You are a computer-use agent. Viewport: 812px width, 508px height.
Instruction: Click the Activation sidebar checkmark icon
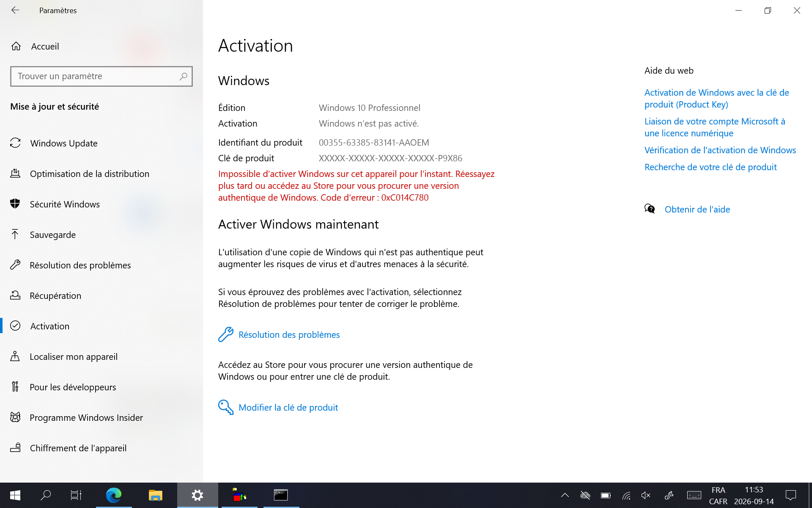pyautogui.click(x=15, y=326)
